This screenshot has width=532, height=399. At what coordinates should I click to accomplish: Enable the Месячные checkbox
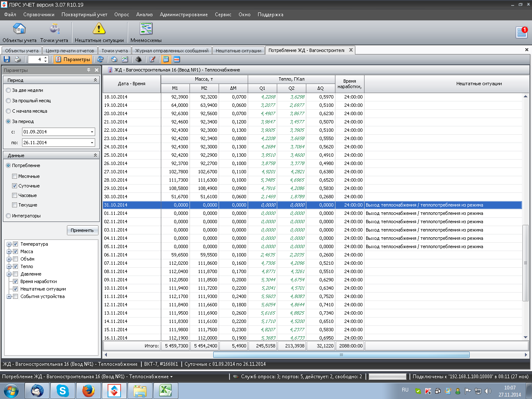click(15, 176)
